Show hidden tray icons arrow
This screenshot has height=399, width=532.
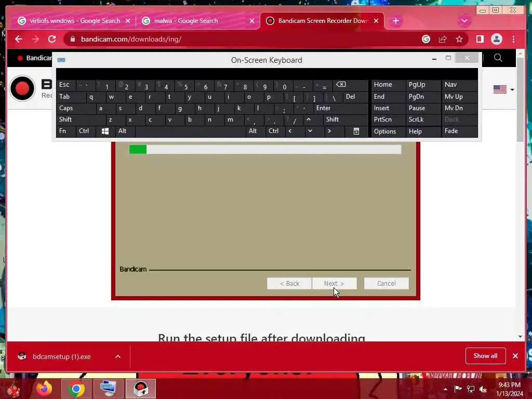click(445, 389)
